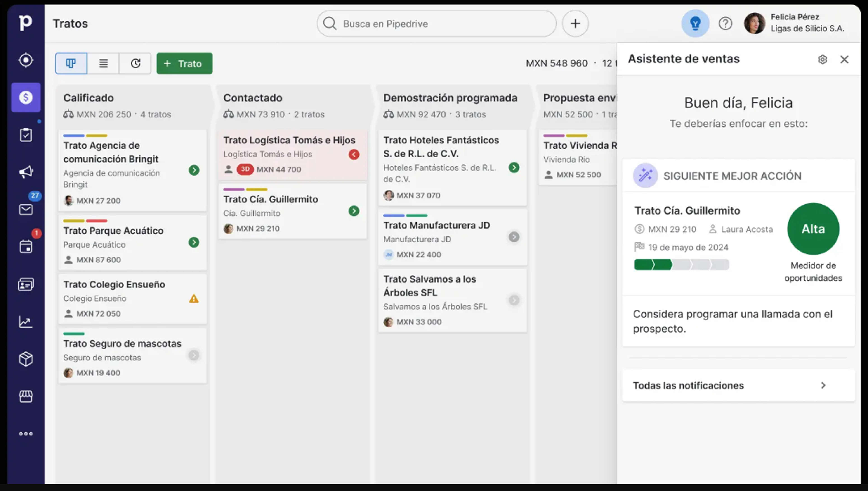Click the Alta opportunity meter circle
This screenshot has width=868, height=491.
(813, 229)
